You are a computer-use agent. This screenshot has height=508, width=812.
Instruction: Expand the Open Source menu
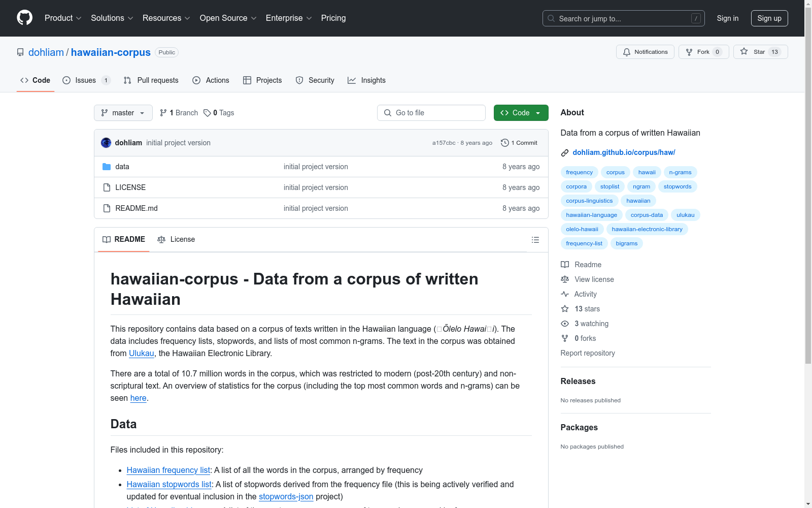tap(228, 18)
